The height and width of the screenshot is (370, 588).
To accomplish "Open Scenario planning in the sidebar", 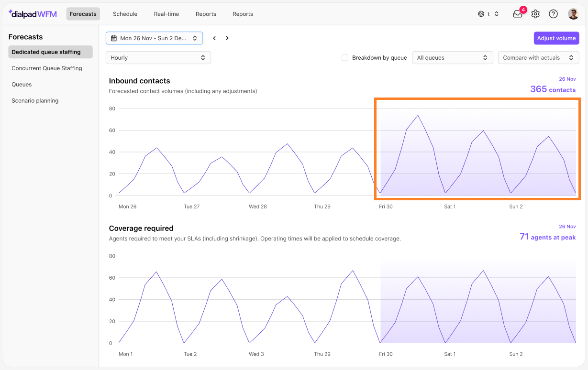I will point(35,101).
